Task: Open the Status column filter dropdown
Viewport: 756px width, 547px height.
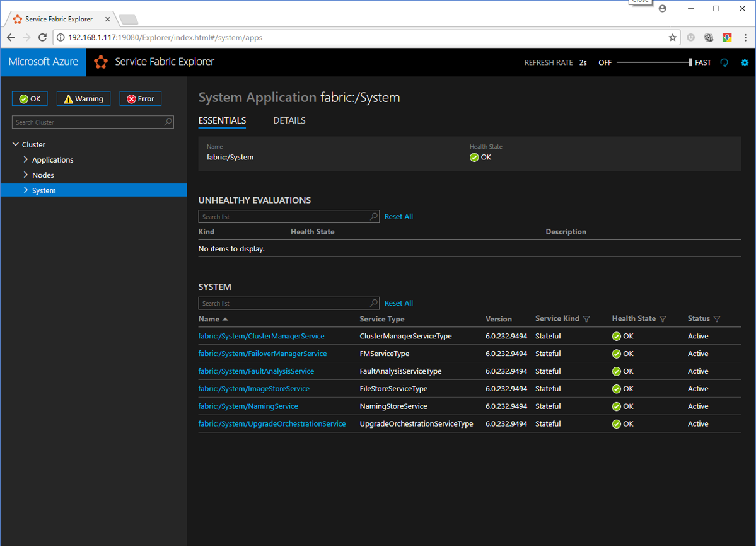Action: pyautogui.click(x=716, y=319)
